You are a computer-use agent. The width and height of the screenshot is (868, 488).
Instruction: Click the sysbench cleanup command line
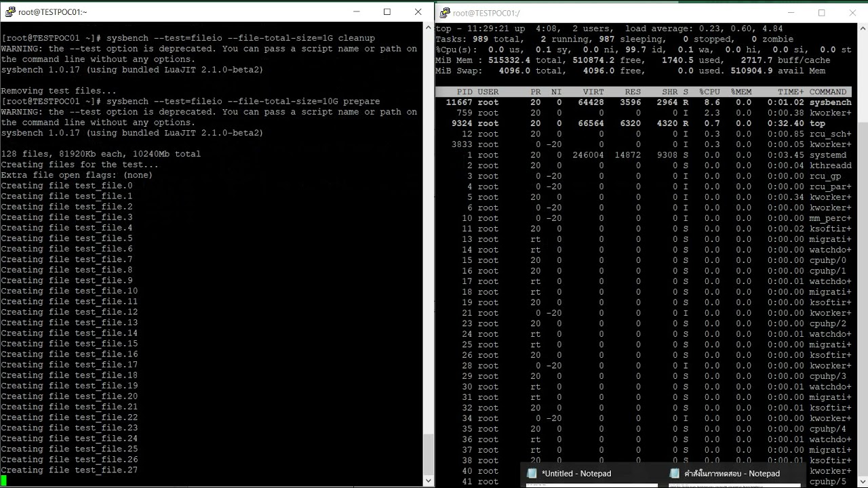188,38
